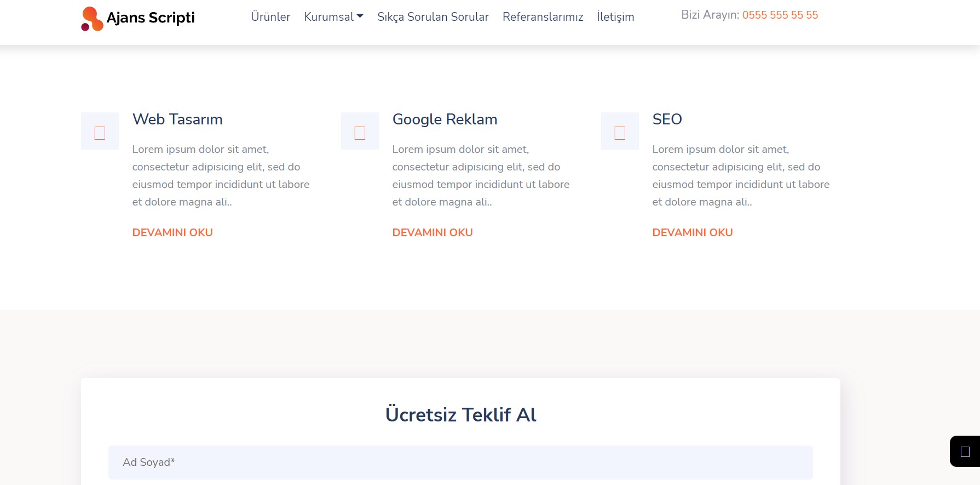Click the Ajans Scripti brand name text
This screenshot has height=485, width=980.
(x=151, y=18)
